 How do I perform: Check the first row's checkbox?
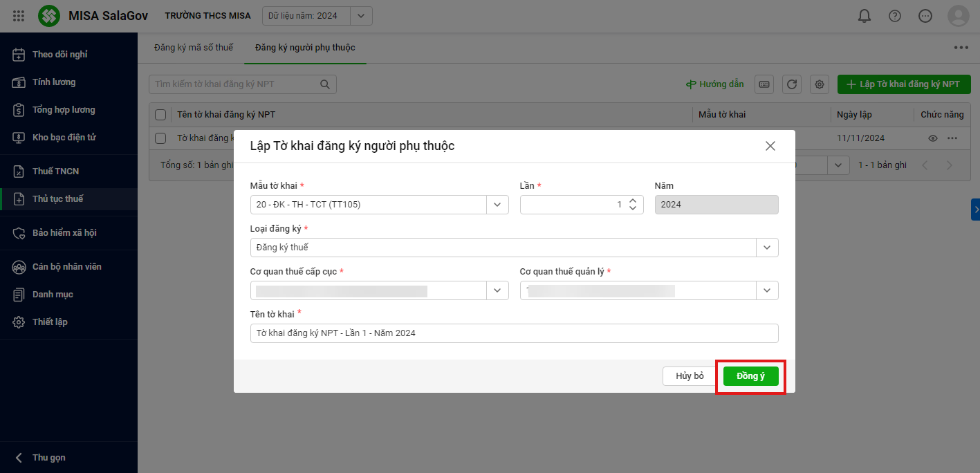160,138
